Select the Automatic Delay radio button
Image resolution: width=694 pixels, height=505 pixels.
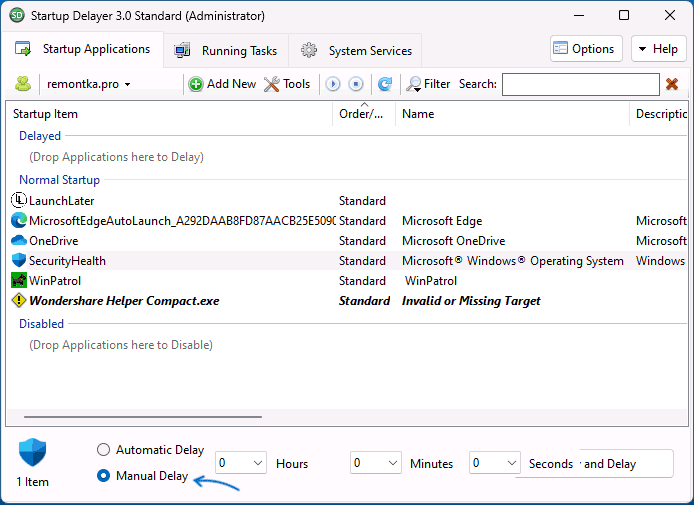tap(104, 450)
